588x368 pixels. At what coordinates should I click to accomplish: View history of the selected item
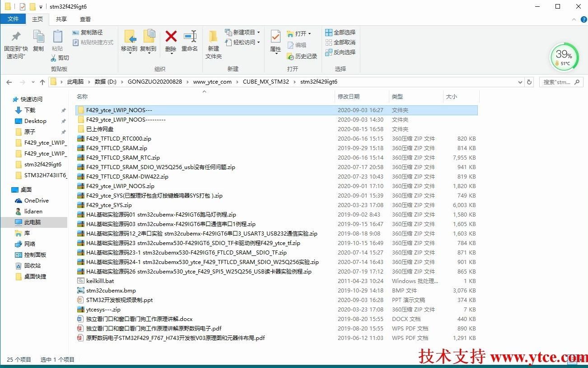coord(302,56)
